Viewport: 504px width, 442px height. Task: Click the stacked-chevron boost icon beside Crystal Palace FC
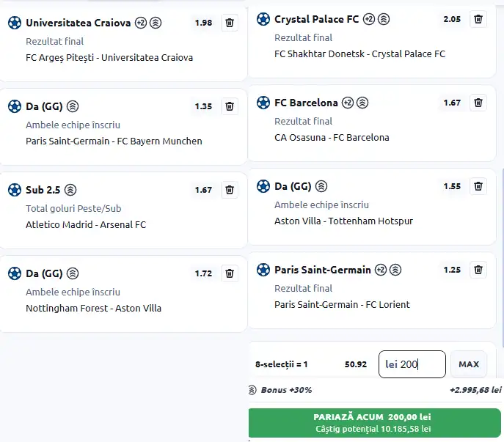pyautogui.click(x=384, y=19)
